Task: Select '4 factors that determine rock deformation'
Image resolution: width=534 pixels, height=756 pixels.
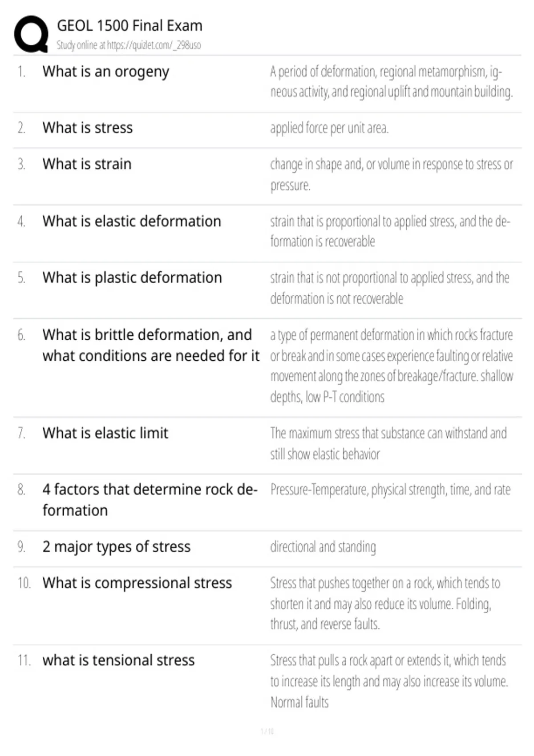Action: [x=150, y=499]
